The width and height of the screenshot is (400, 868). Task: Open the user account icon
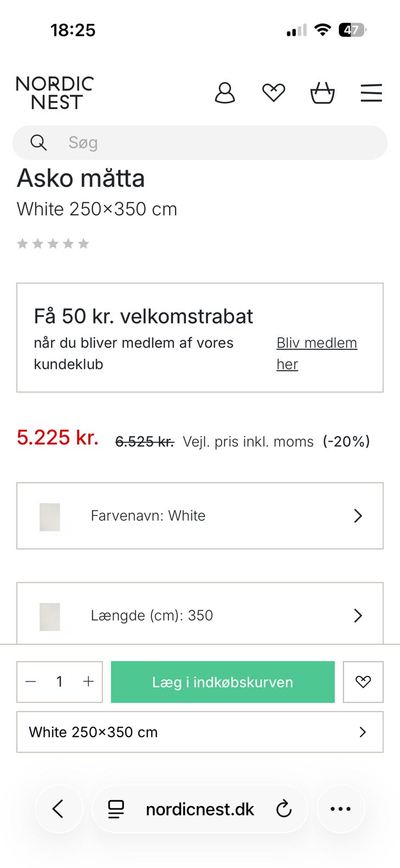225,93
